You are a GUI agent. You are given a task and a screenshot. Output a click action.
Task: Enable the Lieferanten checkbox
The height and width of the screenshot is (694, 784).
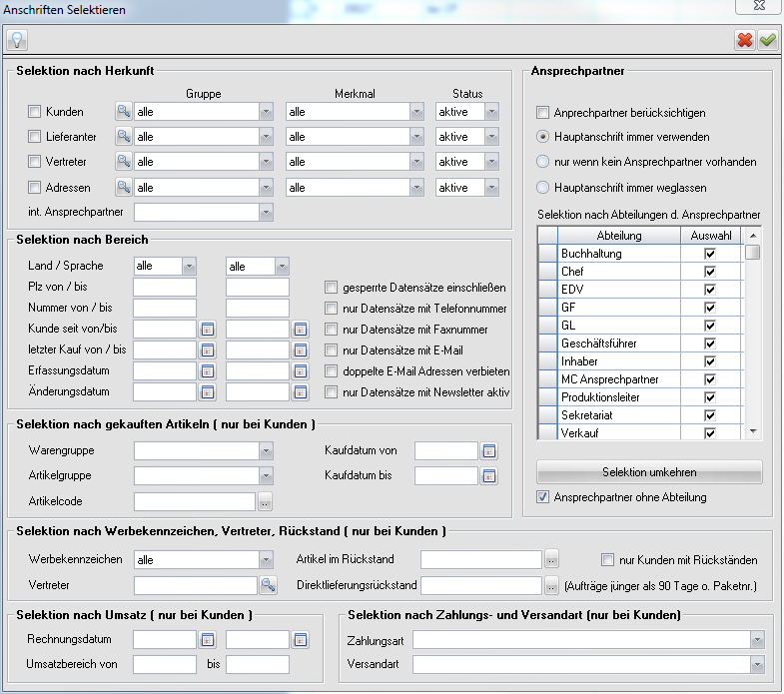35,137
